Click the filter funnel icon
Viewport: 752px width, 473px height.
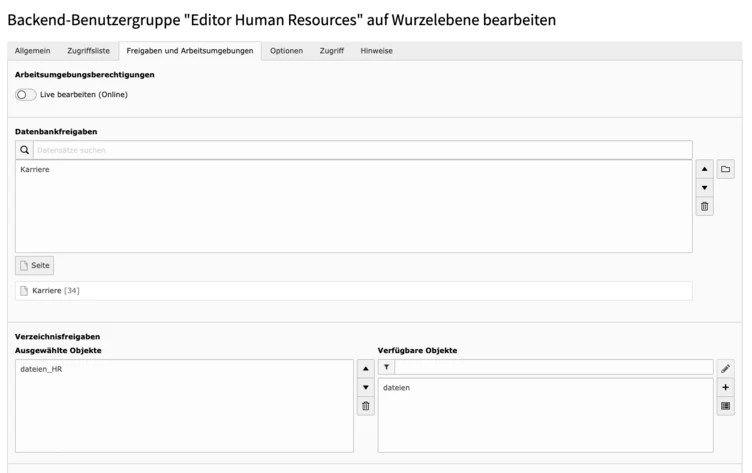tap(387, 367)
